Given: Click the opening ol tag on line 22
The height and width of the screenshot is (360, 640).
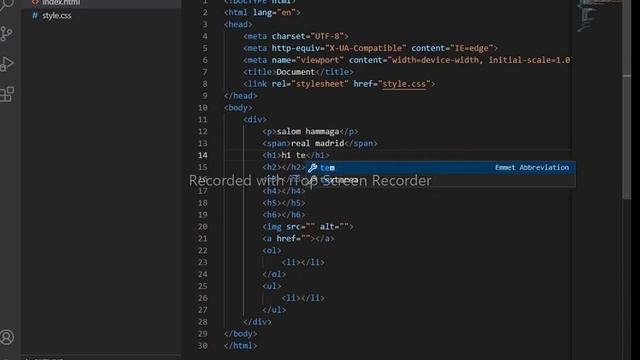Looking at the screenshot, I should click(x=271, y=251).
